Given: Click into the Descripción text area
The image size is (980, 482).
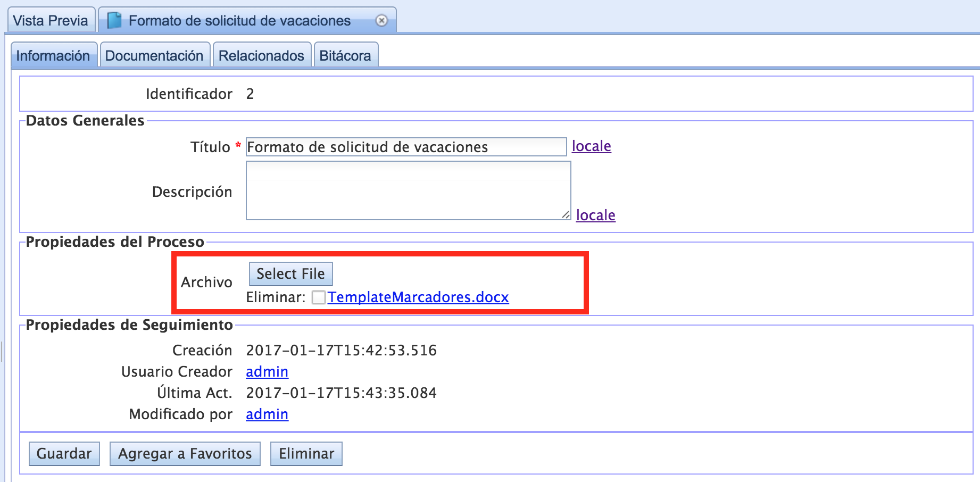Looking at the screenshot, I should pos(408,190).
